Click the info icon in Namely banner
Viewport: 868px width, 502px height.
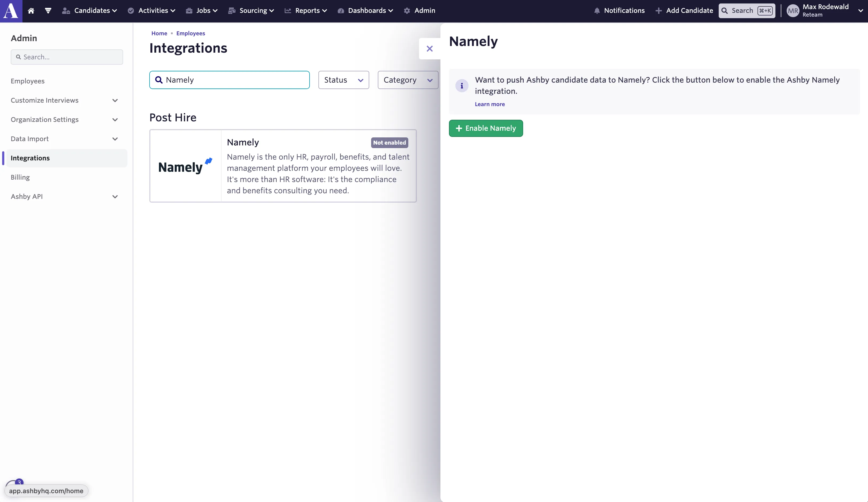462,85
